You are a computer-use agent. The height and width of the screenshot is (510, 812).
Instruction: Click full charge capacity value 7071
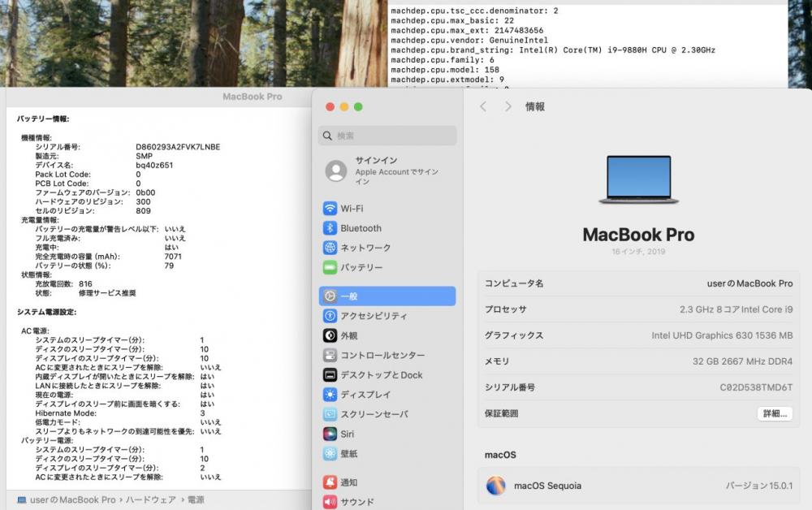[x=173, y=257]
